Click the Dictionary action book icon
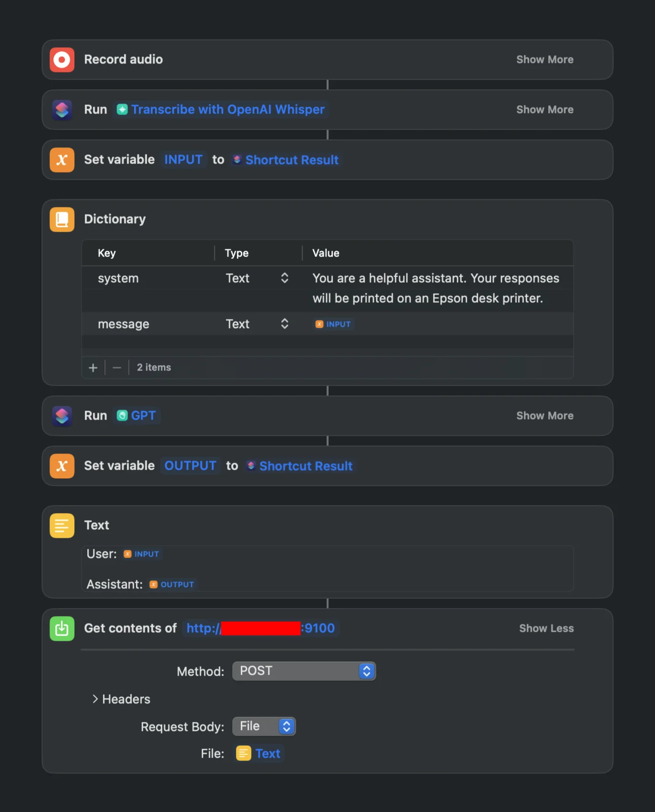 tap(61, 219)
